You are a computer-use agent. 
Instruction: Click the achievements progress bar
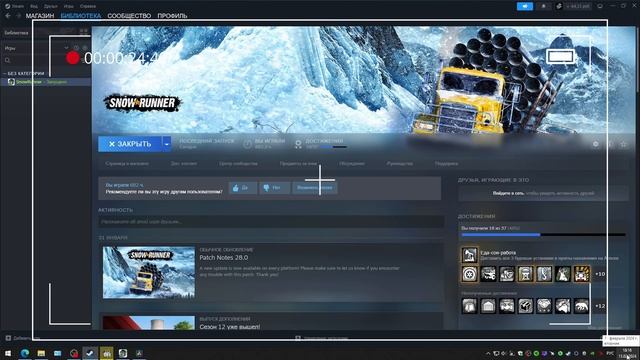click(x=543, y=235)
